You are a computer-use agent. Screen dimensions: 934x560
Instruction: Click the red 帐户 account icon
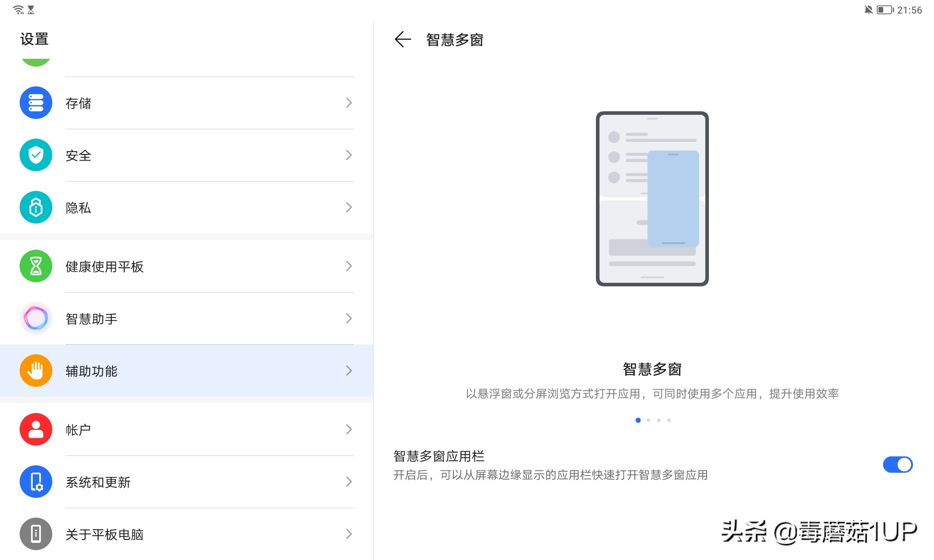(x=35, y=429)
